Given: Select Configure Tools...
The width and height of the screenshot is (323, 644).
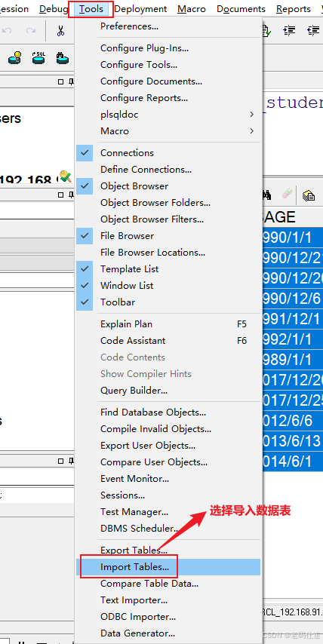Looking at the screenshot, I should [168, 65].
